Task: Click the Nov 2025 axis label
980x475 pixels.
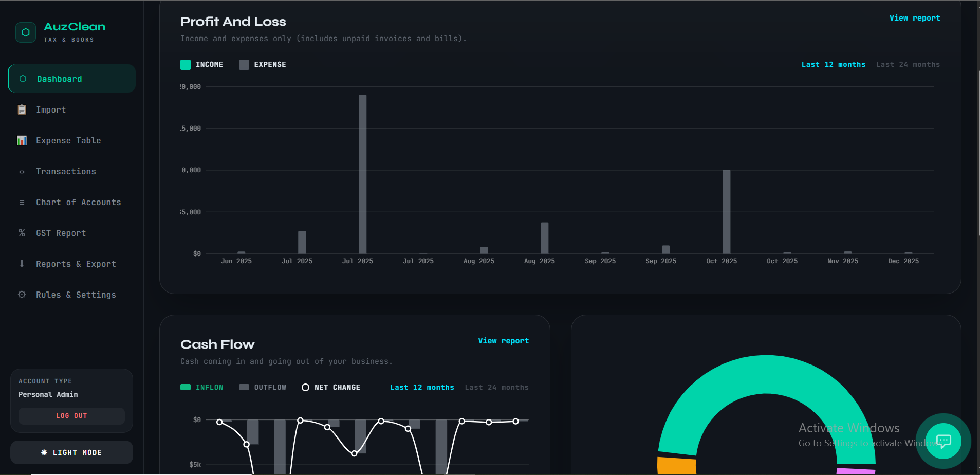Action: (x=843, y=261)
